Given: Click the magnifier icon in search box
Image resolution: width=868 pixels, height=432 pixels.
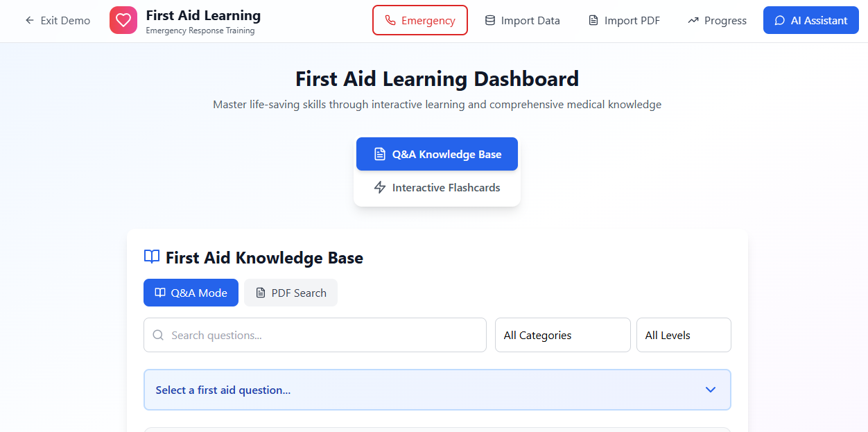Looking at the screenshot, I should pyautogui.click(x=158, y=335).
